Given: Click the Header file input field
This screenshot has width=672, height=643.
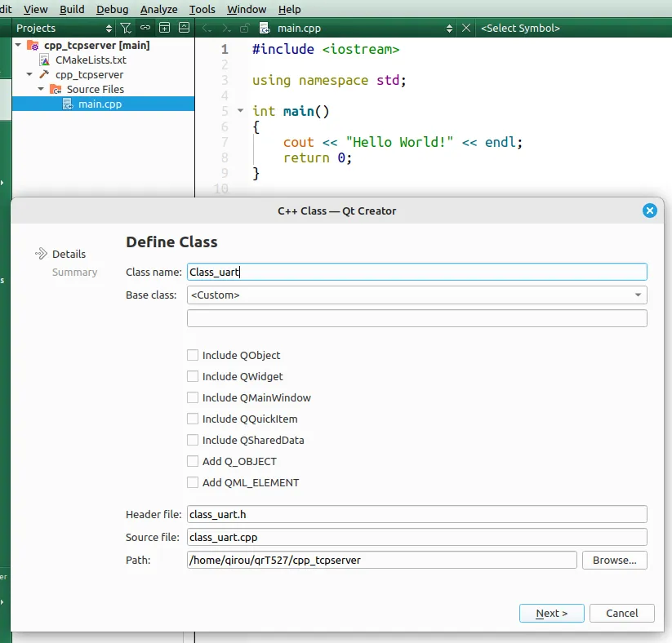Looking at the screenshot, I should [x=416, y=514].
